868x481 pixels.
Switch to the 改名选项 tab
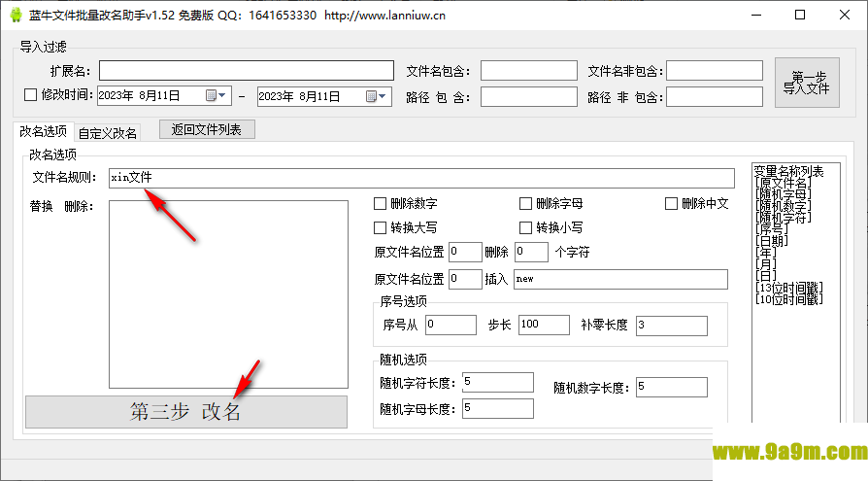coord(43,131)
